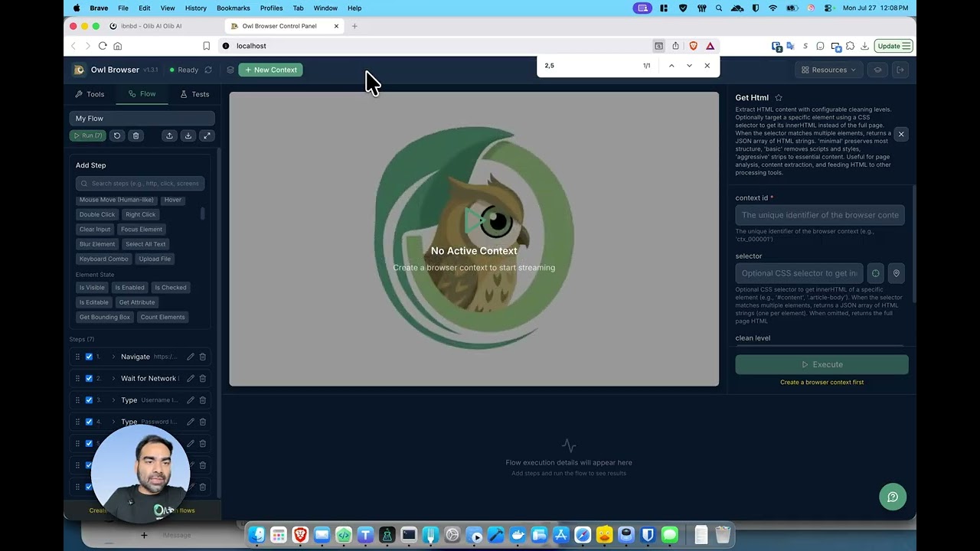Add the Keyboard Combo step
The height and width of the screenshot is (551, 980).
[x=104, y=259]
